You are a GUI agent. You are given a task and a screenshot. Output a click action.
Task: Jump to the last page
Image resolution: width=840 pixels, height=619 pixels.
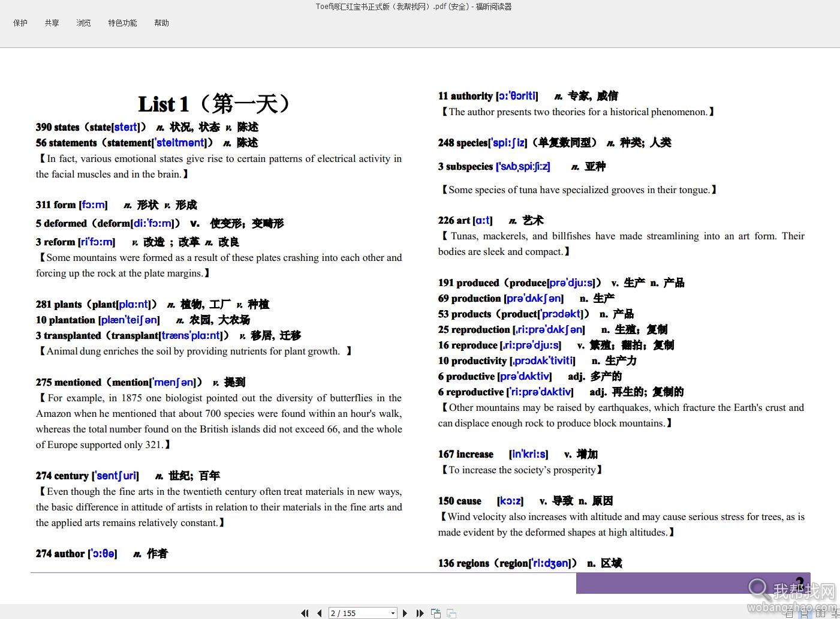pyautogui.click(x=420, y=613)
